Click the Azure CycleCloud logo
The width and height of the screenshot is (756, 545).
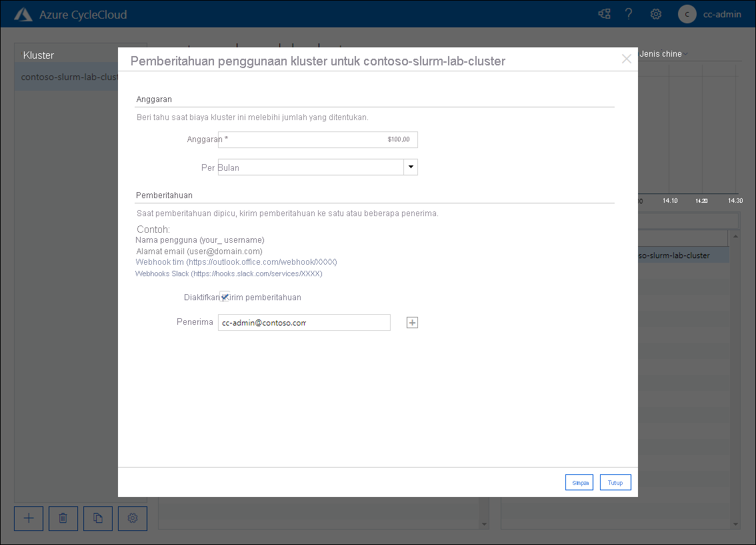coord(23,13)
